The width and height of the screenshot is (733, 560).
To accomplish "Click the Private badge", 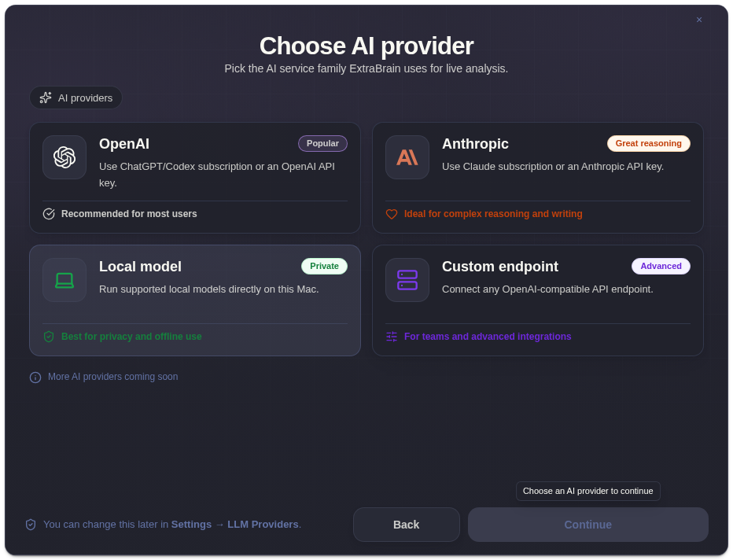I will tap(324, 266).
